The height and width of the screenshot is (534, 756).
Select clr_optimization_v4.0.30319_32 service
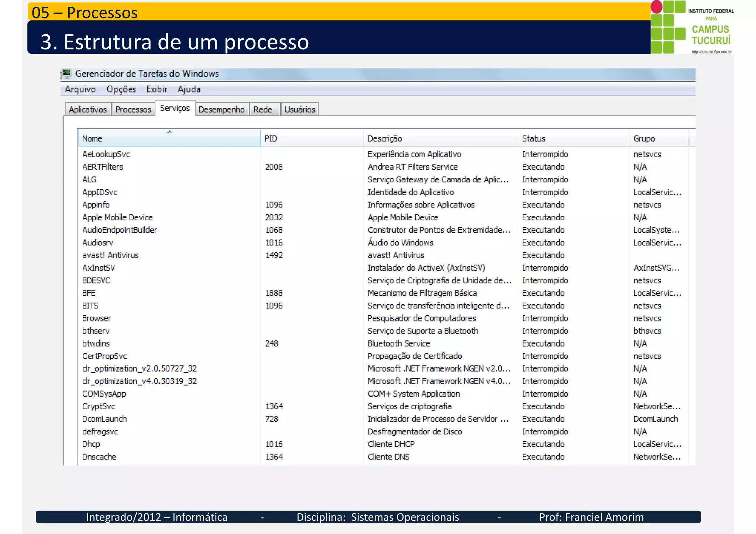(x=140, y=381)
